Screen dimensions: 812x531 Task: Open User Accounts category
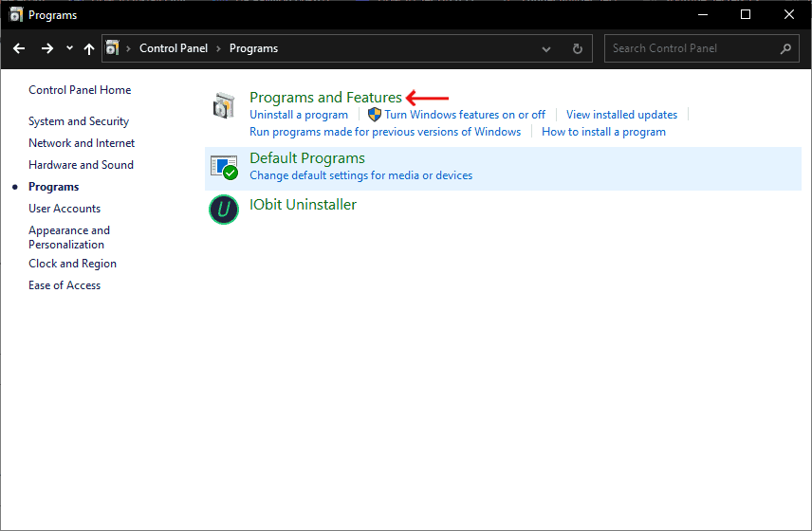point(65,209)
